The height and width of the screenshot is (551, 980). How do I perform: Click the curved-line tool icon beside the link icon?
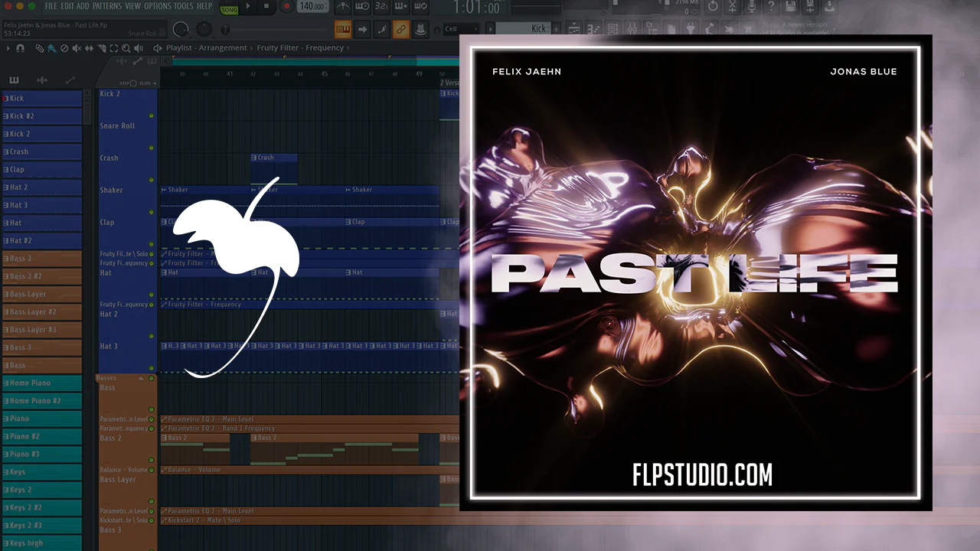pyautogui.click(x=381, y=30)
